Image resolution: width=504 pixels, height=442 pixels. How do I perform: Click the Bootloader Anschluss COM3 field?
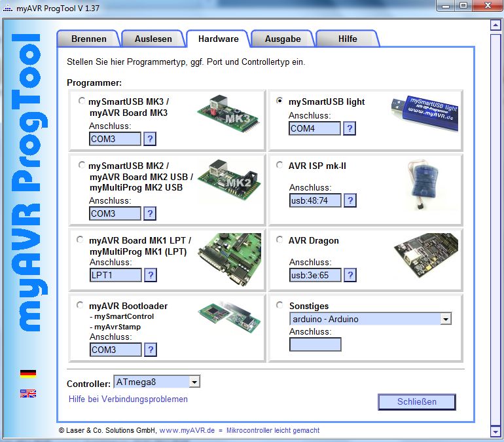pyautogui.click(x=116, y=350)
